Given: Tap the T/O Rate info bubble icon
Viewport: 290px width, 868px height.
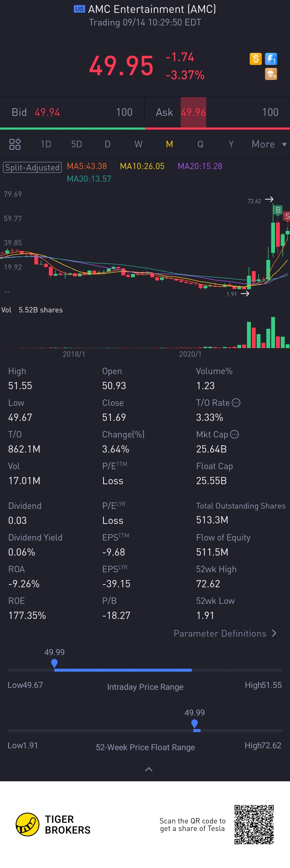Looking at the screenshot, I should [x=236, y=403].
